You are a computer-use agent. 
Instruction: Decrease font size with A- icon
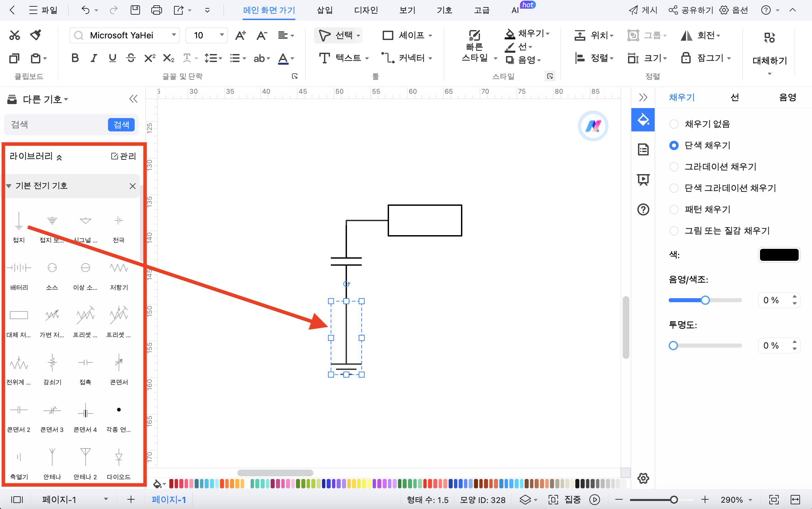tap(262, 35)
